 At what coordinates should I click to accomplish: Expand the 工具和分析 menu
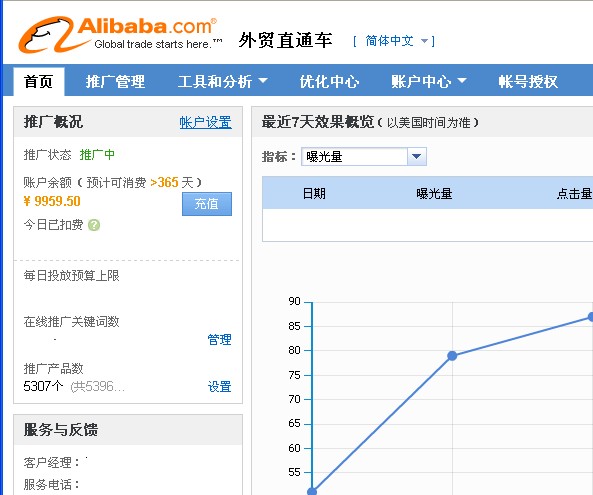pos(222,81)
